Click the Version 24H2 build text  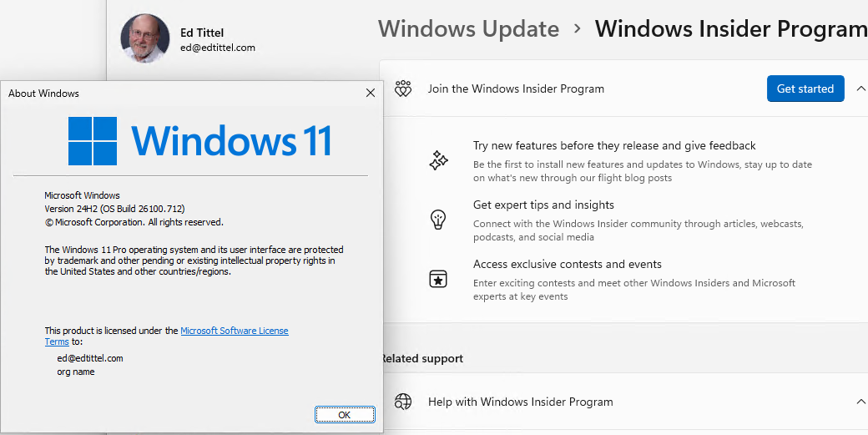(114, 209)
